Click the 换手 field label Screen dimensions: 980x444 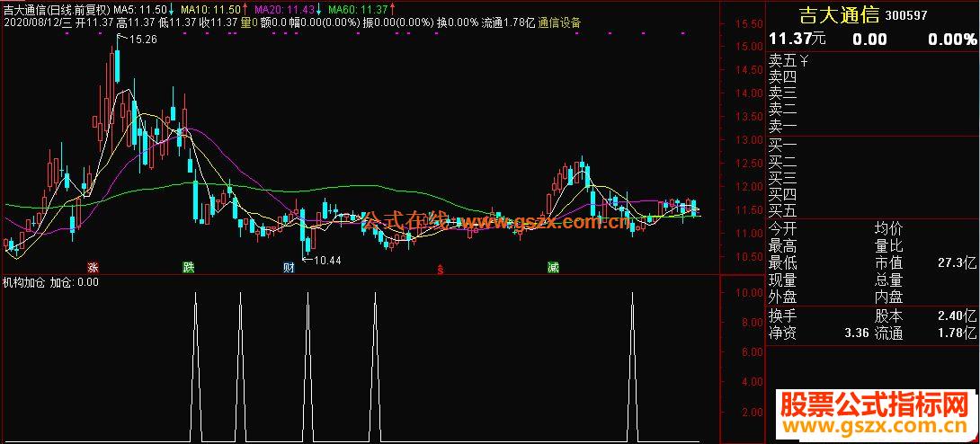coord(783,316)
